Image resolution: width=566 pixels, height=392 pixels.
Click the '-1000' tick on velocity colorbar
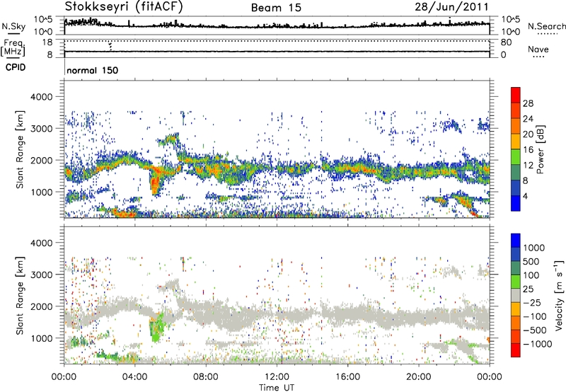(538, 344)
